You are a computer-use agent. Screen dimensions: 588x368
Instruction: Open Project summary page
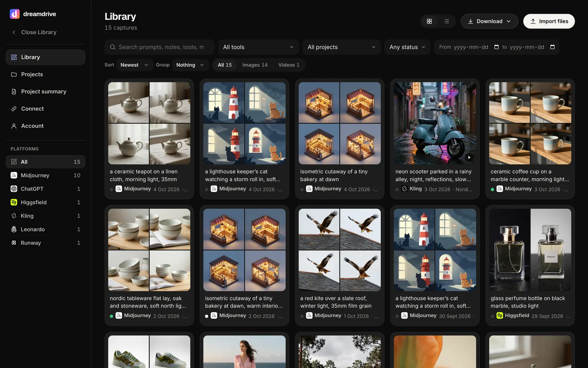coord(45,91)
